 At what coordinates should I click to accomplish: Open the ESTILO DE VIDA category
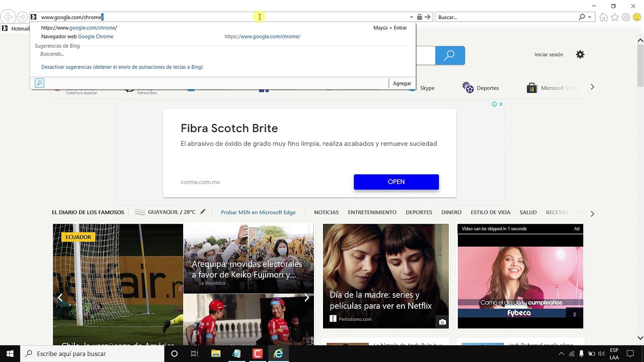(x=491, y=212)
